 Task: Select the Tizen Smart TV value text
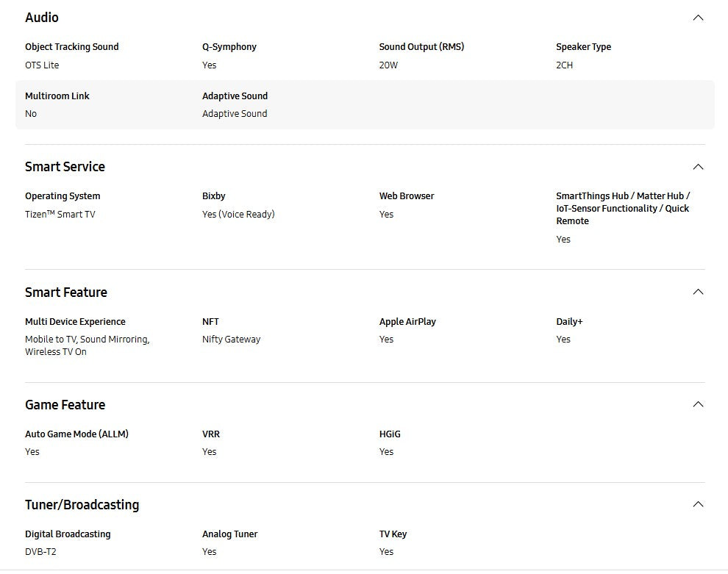[x=60, y=215]
